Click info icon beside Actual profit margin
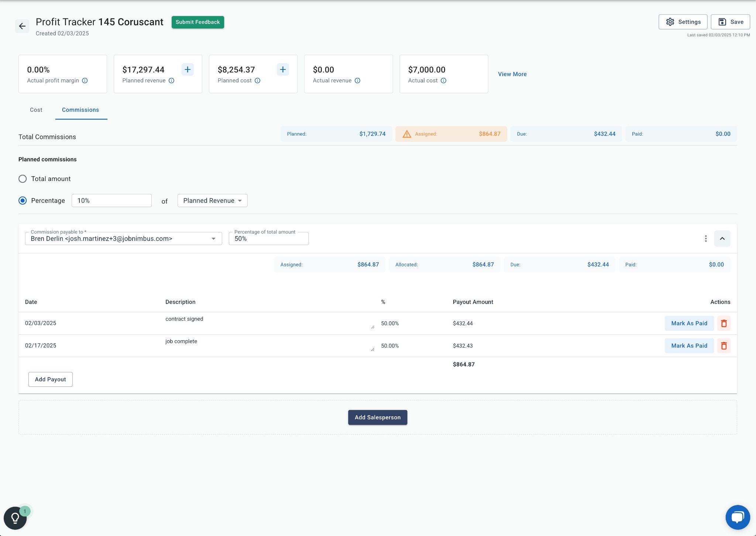The image size is (756, 536). 85,81
